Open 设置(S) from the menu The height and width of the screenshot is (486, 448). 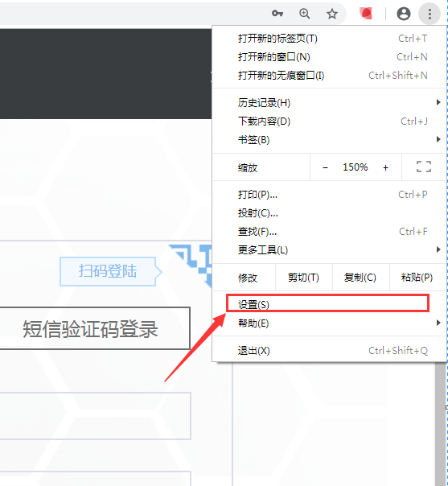pos(328,304)
